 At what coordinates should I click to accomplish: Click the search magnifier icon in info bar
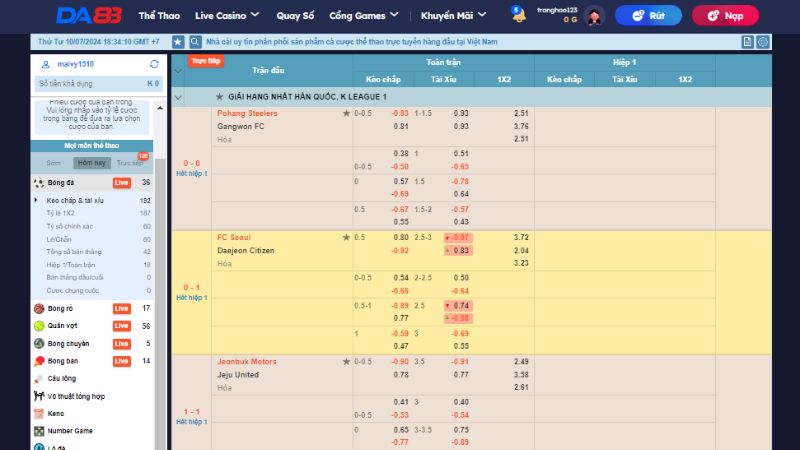click(x=195, y=42)
